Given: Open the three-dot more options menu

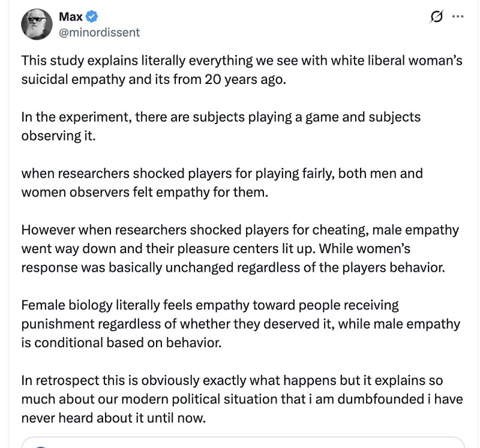Looking at the screenshot, I should [457, 17].
